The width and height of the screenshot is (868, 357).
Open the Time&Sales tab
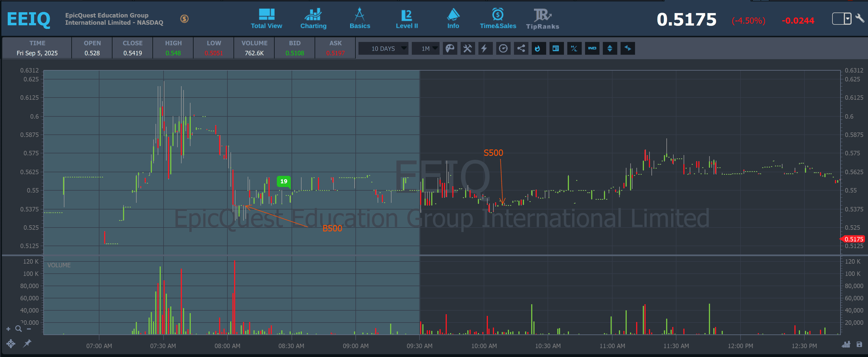tap(498, 19)
